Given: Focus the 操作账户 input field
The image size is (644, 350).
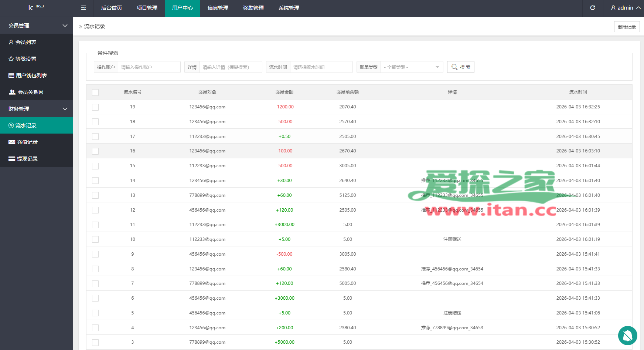Looking at the screenshot, I should click(x=149, y=67).
